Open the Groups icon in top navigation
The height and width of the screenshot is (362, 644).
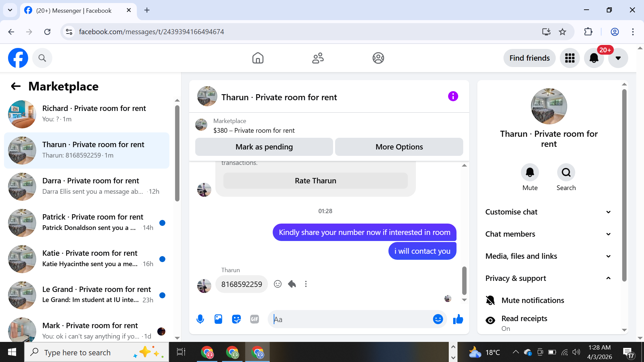378,58
